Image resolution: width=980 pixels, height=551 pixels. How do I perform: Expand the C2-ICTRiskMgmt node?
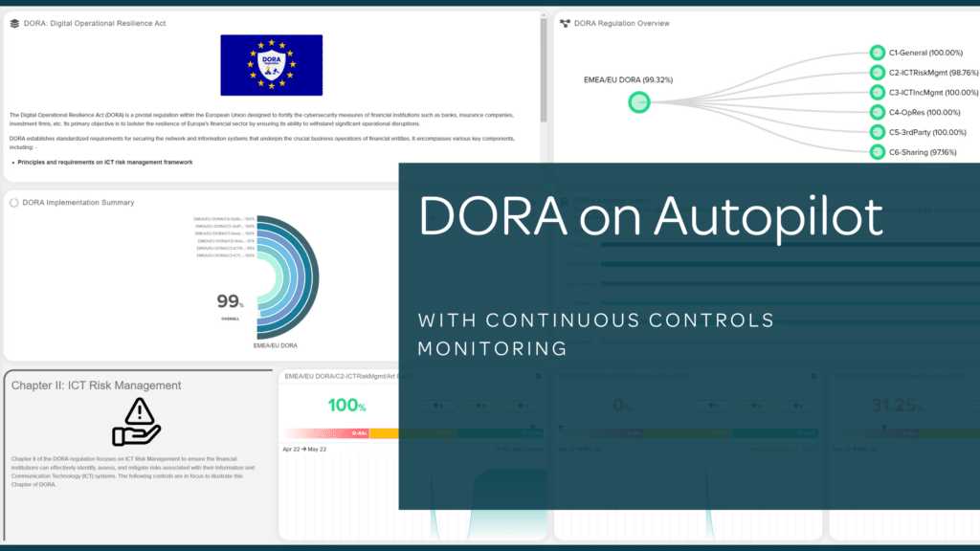click(877, 71)
